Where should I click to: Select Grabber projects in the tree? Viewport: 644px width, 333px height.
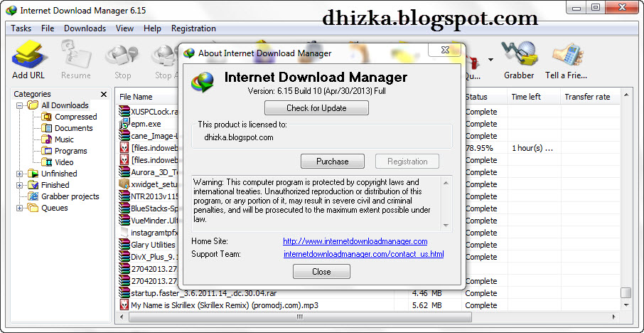(x=70, y=196)
